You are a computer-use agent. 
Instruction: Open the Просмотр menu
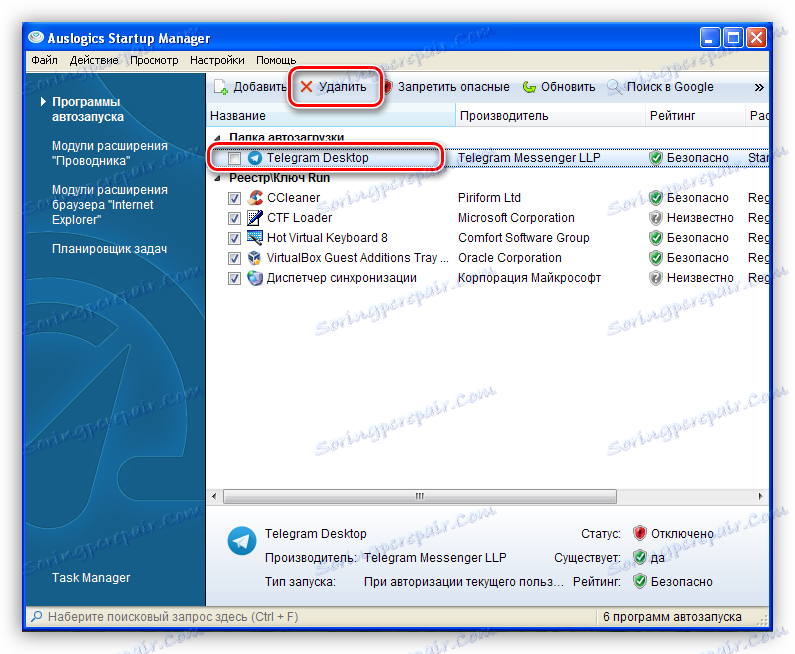(154, 60)
